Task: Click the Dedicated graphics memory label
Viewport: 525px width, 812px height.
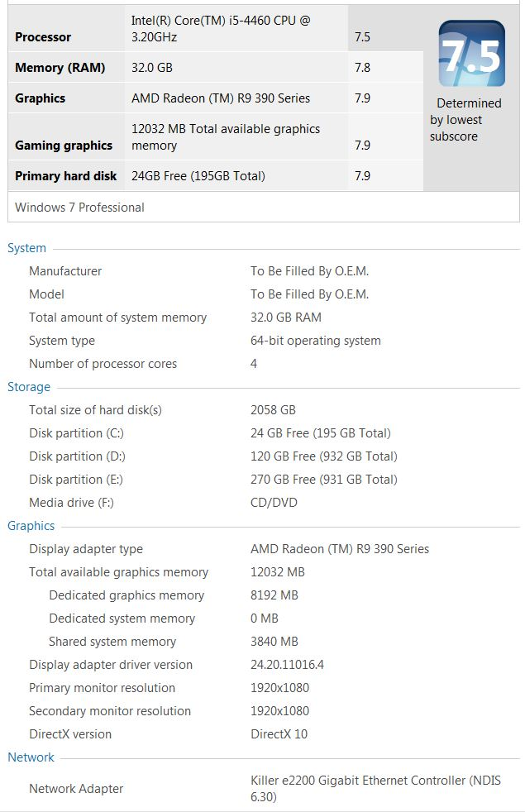Action: click(126, 595)
